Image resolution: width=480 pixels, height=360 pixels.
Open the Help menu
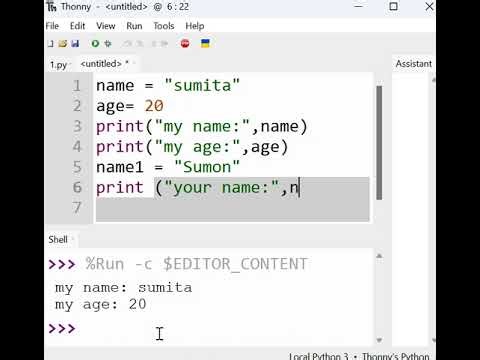click(x=195, y=26)
